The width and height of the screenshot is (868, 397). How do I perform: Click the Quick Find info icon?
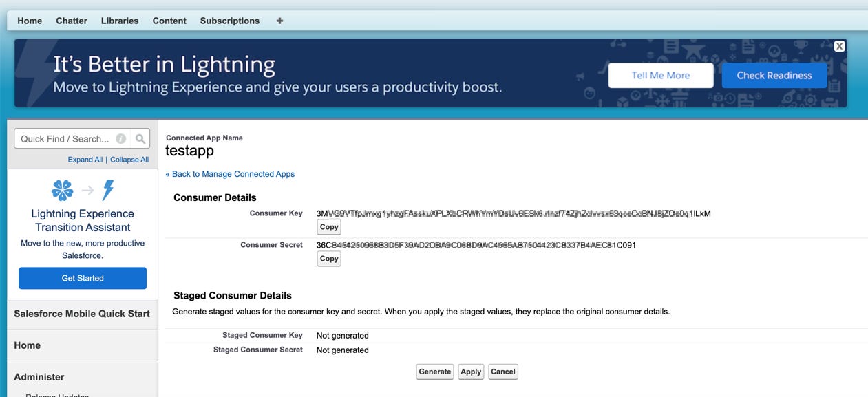click(x=121, y=139)
